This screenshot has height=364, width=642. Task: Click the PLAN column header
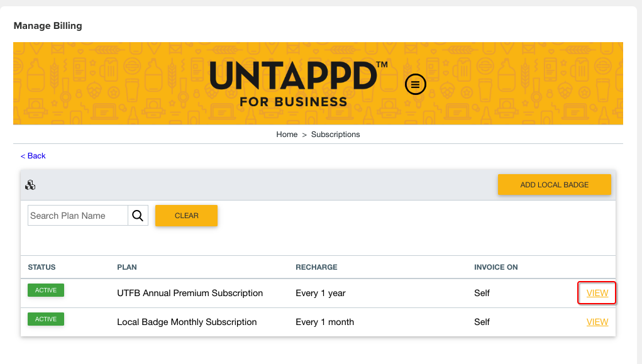[x=127, y=267]
